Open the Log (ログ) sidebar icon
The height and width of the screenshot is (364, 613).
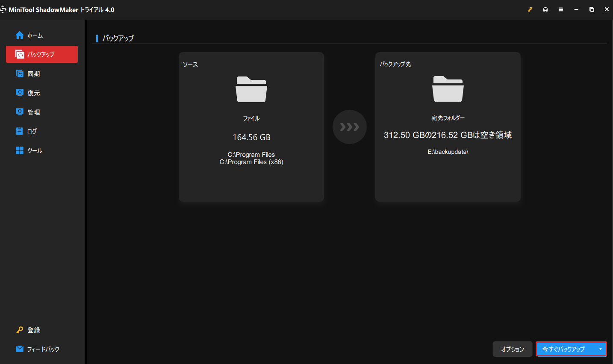tap(20, 131)
